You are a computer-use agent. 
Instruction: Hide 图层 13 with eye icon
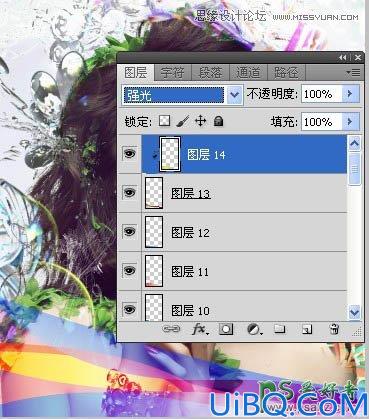[x=129, y=192]
